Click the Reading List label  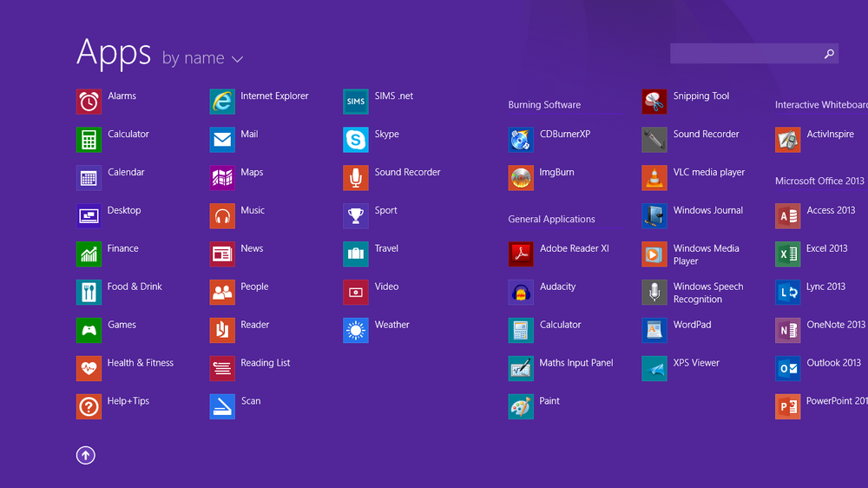[x=265, y=363]
